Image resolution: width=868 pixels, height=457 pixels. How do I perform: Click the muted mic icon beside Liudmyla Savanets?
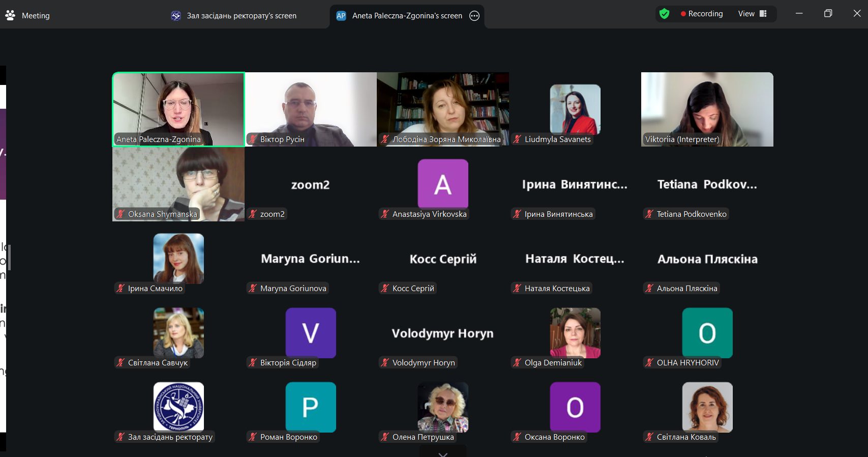tap(517, 139)
